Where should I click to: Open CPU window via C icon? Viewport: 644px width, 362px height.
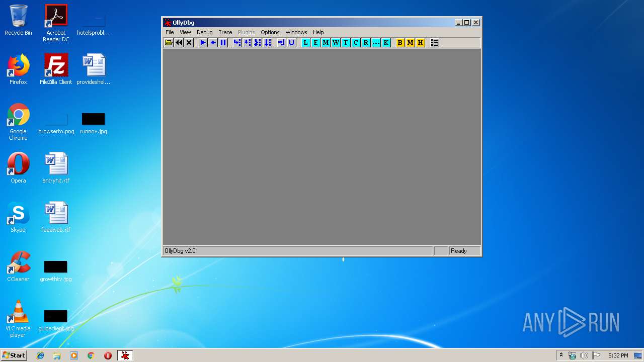coord(356,43)
